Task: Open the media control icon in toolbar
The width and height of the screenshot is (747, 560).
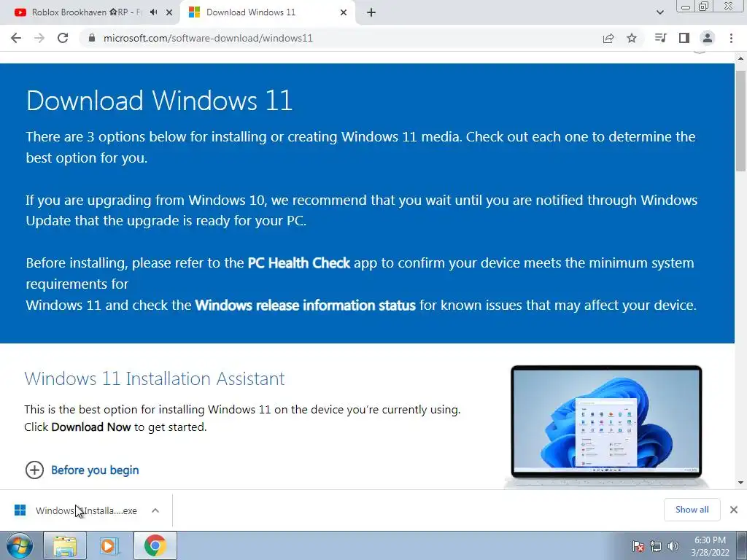Action: click(x=660, y=38)
